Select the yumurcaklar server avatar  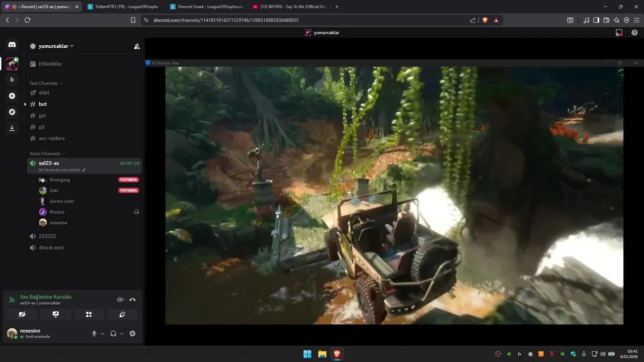pos(12,64)
